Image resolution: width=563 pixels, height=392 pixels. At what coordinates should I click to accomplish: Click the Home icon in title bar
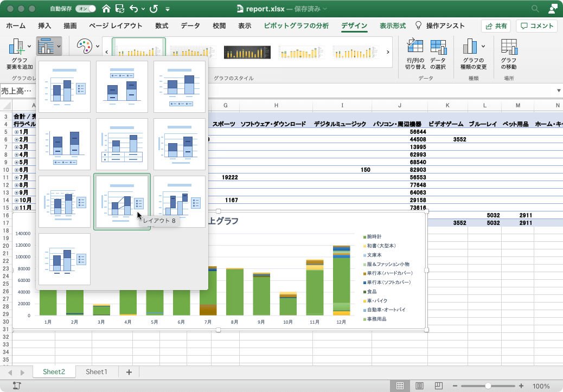pyautogui.click(x=106, y=9)
